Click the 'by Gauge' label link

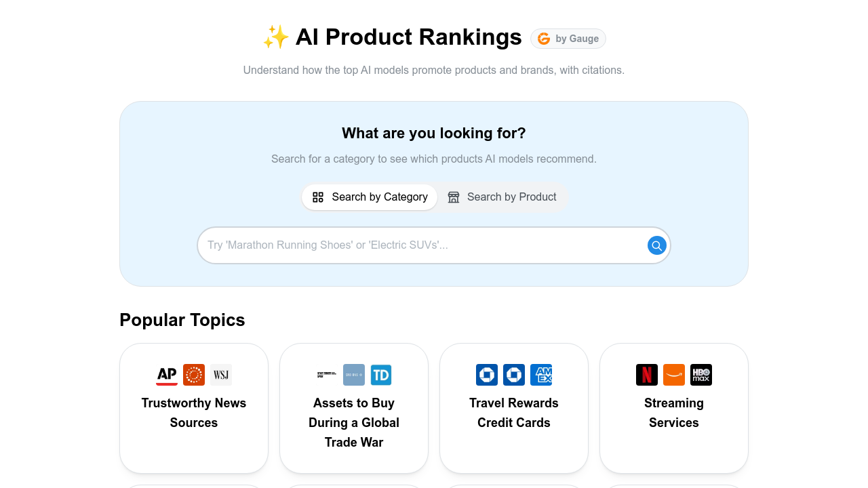point(576,39)
